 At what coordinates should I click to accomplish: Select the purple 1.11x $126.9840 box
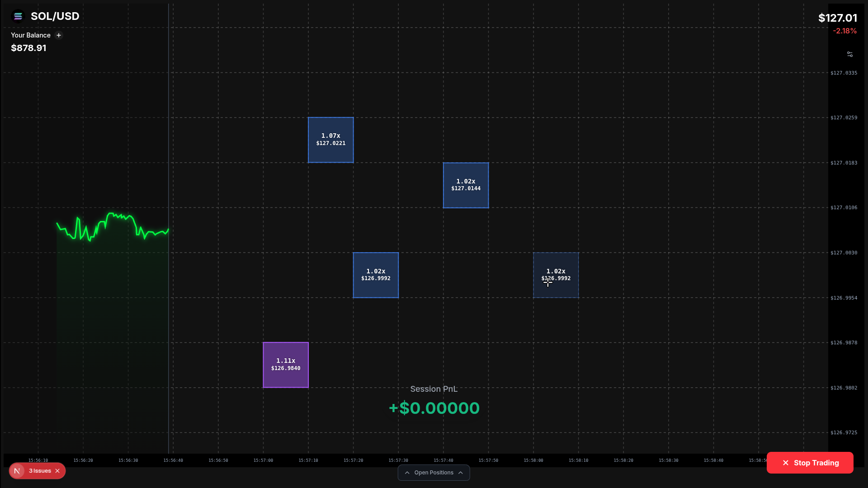(x=286, y=365)
